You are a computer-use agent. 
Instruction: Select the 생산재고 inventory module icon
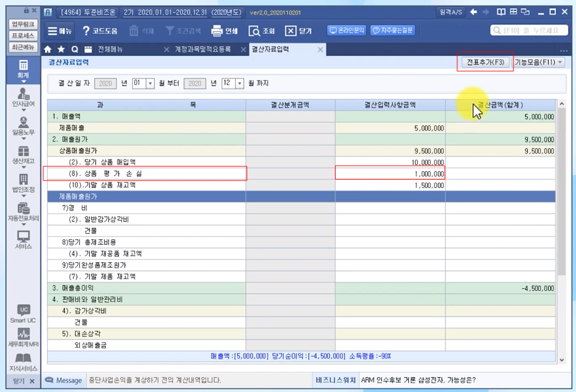(23, 155)
